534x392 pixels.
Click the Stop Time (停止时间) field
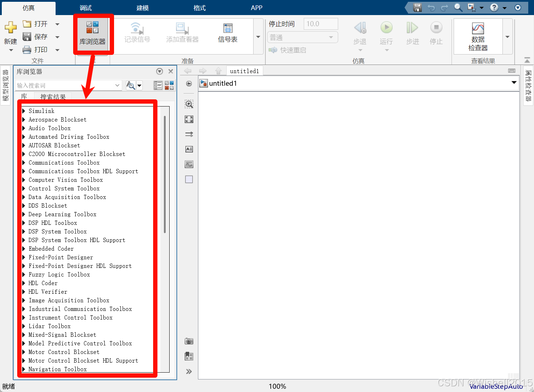(x=321, y=24)
